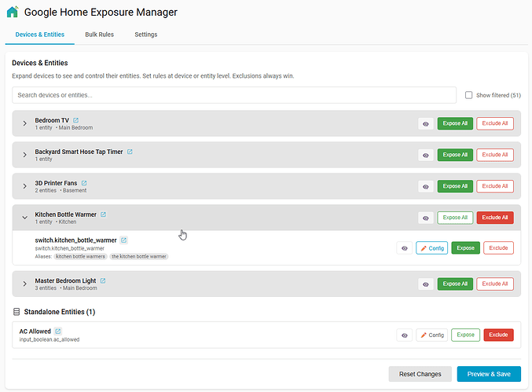Click link icon beside Backyard Smart Hose Tap Timer

coord(130,152)
